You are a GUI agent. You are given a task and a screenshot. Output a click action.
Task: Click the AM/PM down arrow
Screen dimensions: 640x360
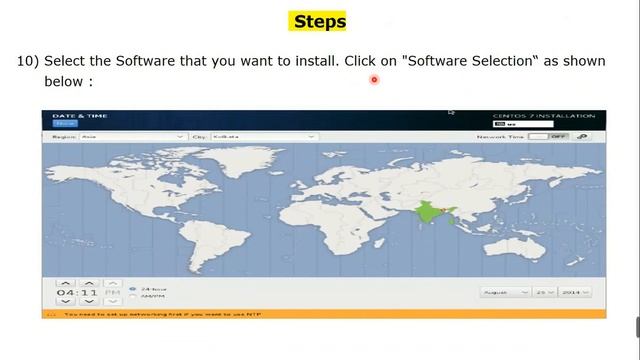point(113,301)
